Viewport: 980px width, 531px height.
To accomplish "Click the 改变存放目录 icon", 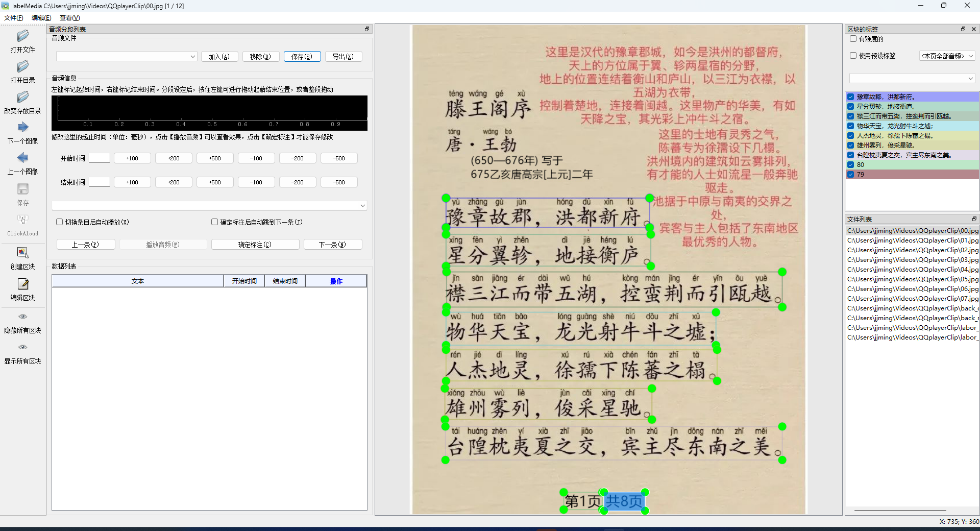I will 22,97.
